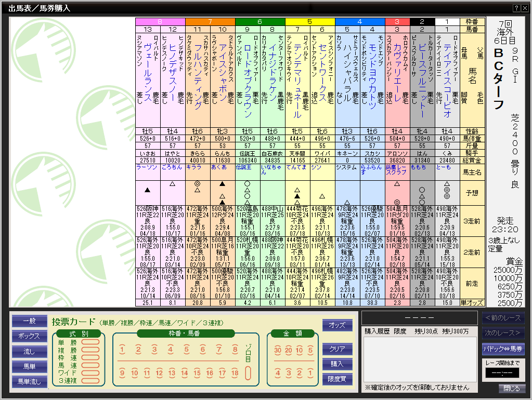Click the orange frame 7 header
This screenshot has width=532, height=400.
pyautogui.click(x=210, y=21)
